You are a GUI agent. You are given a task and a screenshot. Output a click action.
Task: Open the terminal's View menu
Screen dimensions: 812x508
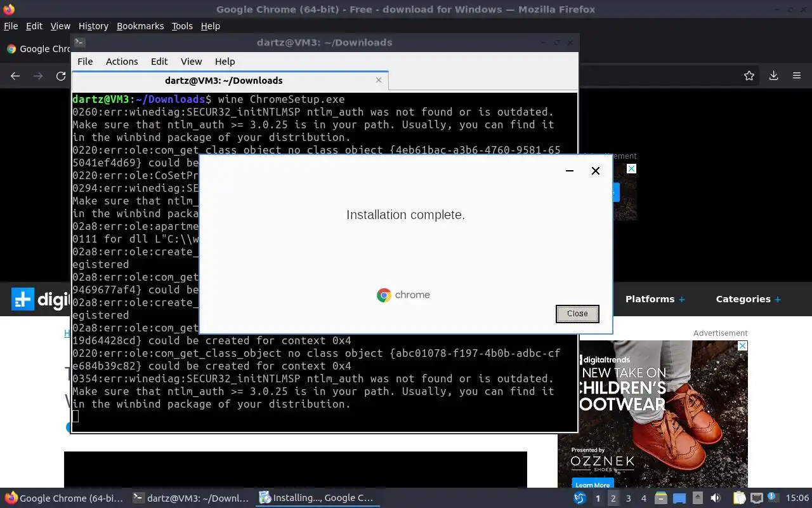click(x=191, y=62)
